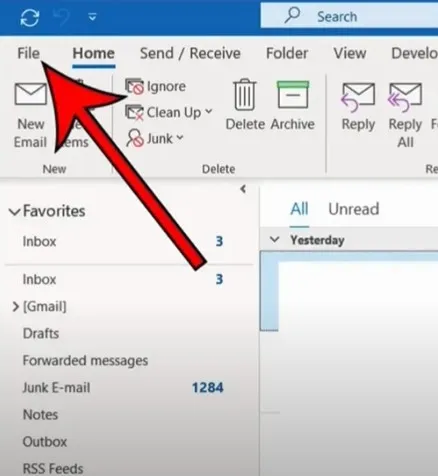This screenshot has width=438, height=476.
Task: Click the Send/Receive All Folders sync icon
Action: pyautogui.click(x=30, y=17)
